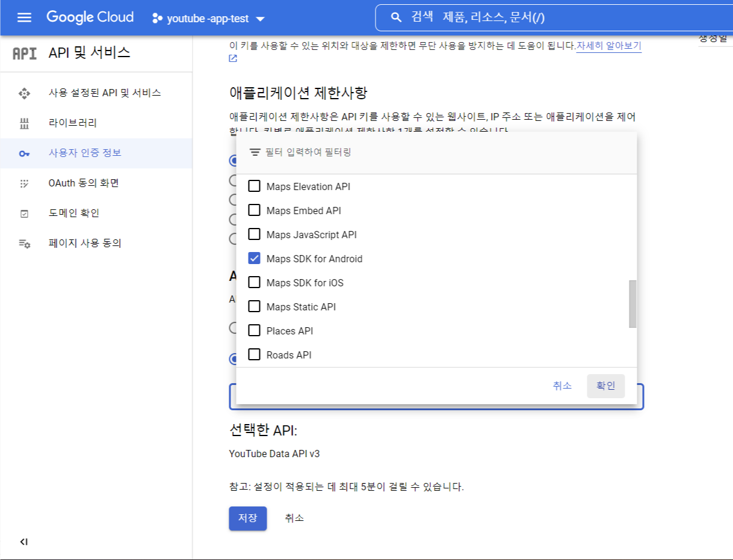Image resolution: width=733 pixels, height=560 pixels.
Task: Click the blue 저장 button
Action: pos(248,518)
